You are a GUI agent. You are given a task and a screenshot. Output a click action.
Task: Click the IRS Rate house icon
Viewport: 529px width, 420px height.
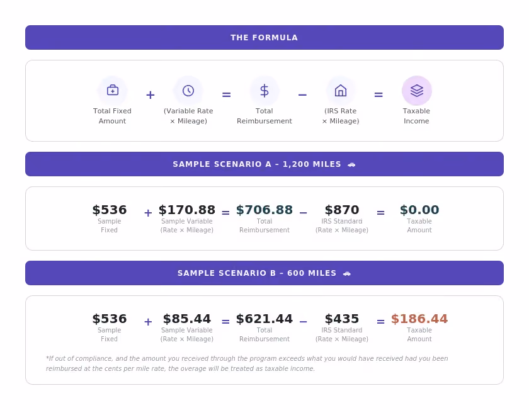pos(341,91)
